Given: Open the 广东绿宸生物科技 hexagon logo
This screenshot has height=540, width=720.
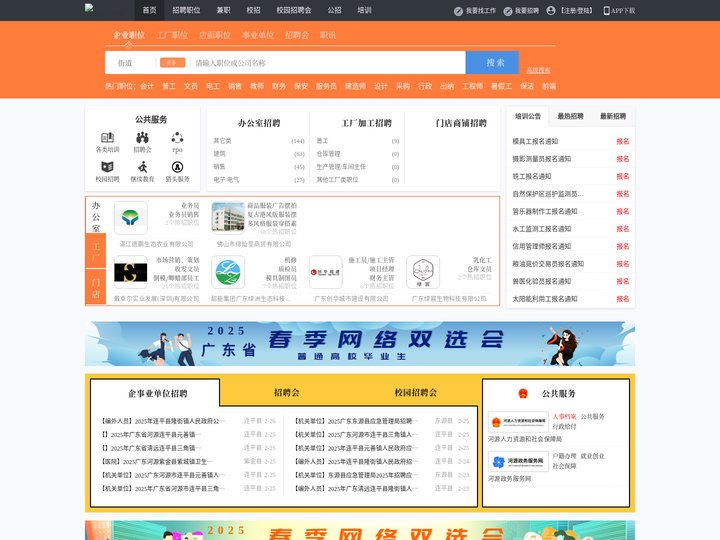Looking at the screenshot, I should 423,272.
